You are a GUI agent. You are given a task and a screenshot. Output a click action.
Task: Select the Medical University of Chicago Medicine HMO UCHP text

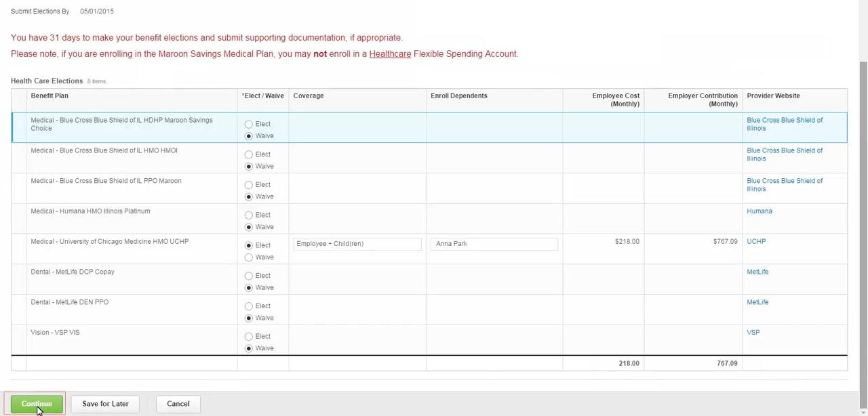pos(110,242)
